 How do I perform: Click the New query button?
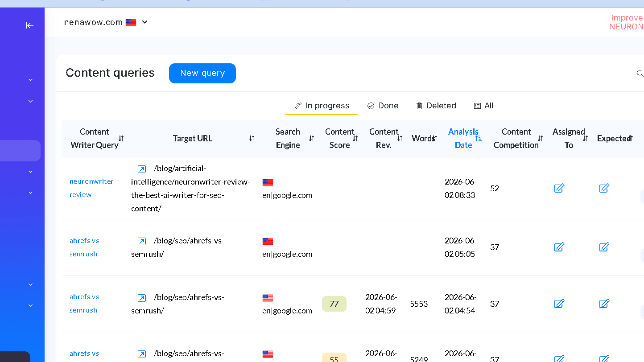[x=202, y=73]
